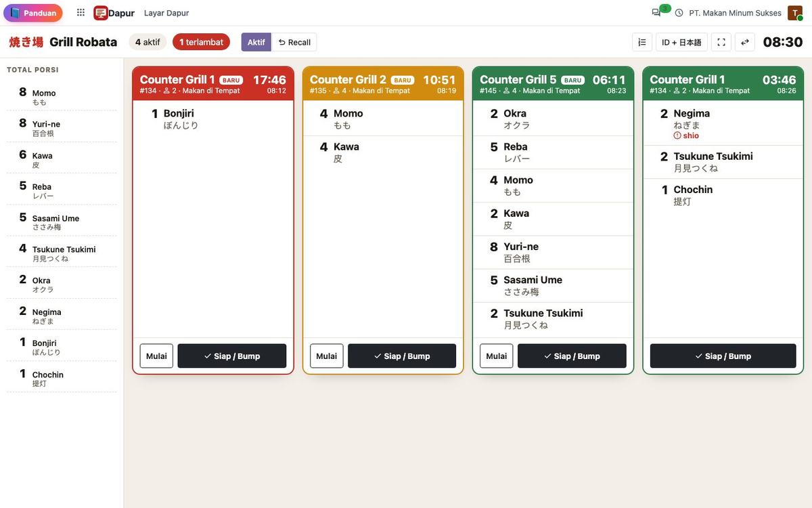Image resolution: width=812 pixels, height=508 pixels.
Task: Bump the Counter Grill 1 Bonjiri ticket
Action: pos(232,356)
